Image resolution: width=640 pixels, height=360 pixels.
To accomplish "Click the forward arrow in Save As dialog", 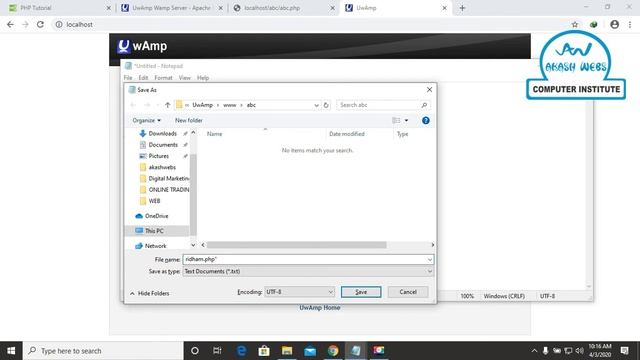I will click(147, 105).
